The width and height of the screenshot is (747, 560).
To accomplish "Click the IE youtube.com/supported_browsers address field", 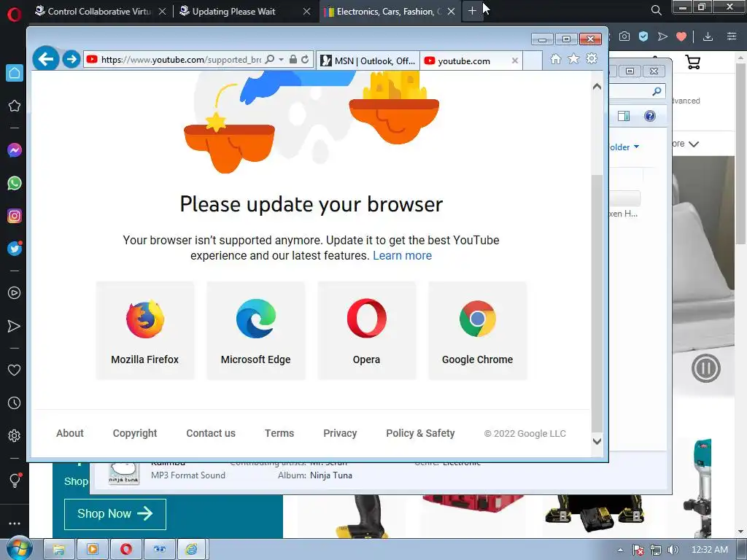I will click(181, 60).
